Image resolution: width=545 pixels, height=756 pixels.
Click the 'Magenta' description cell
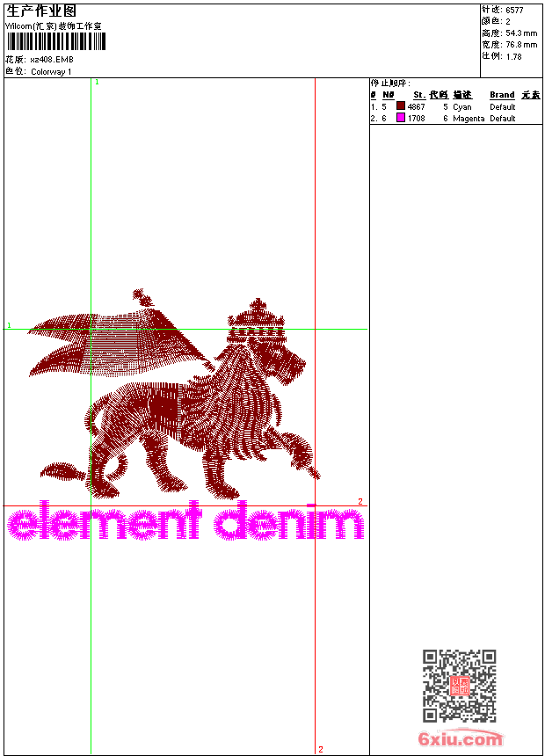coord(469,119)
